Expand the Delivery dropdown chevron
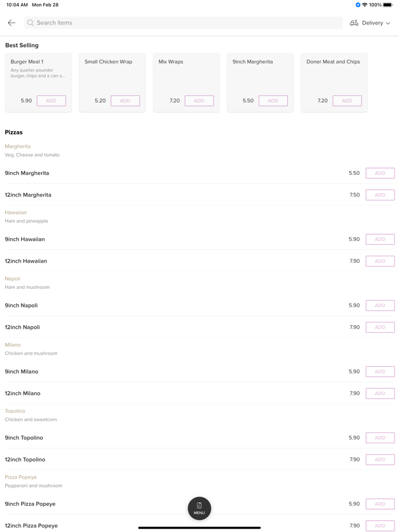The image size is (399, 532). pos(388,23)
